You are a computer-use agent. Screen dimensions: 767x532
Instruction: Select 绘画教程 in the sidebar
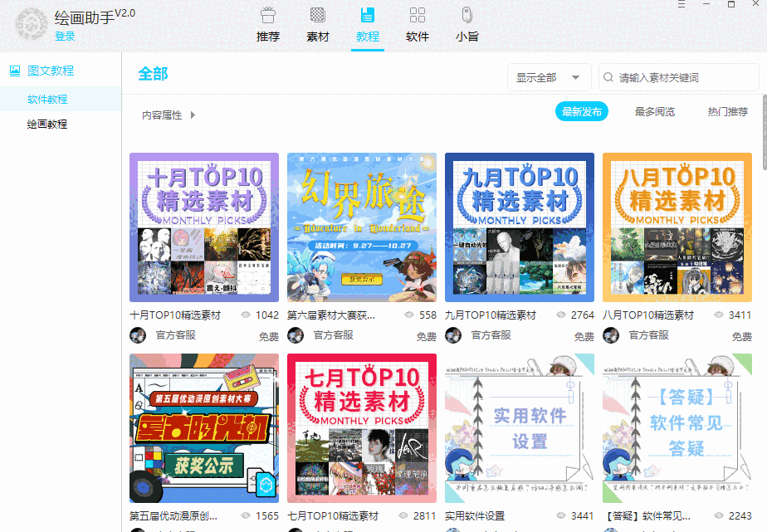pyautogui.click(x=47, y=124)
